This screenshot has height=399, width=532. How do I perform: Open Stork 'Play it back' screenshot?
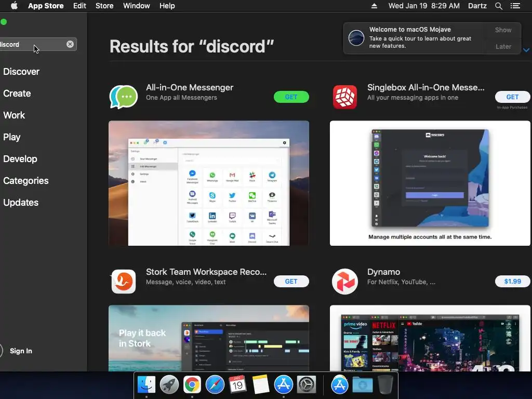point(209,338)
